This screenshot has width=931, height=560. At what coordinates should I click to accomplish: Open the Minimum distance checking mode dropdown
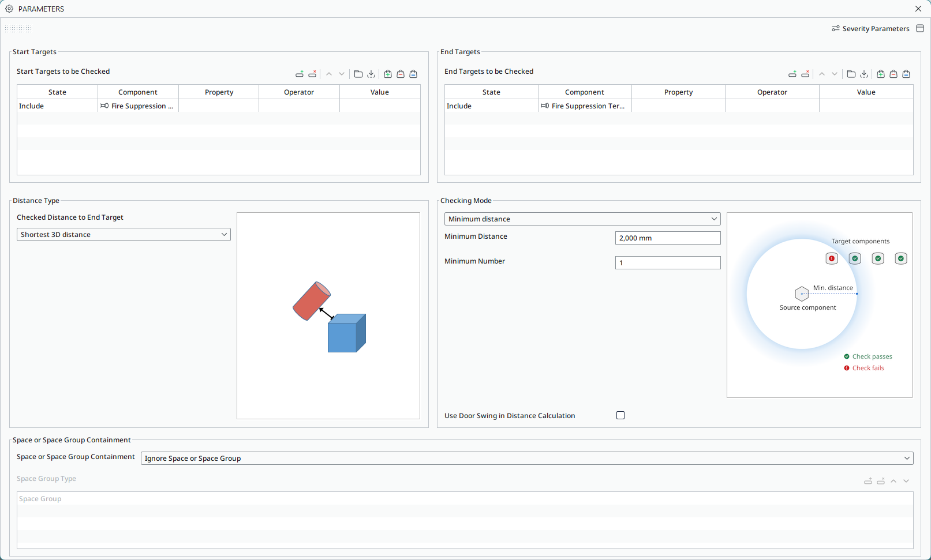click(x=582, y=219)
